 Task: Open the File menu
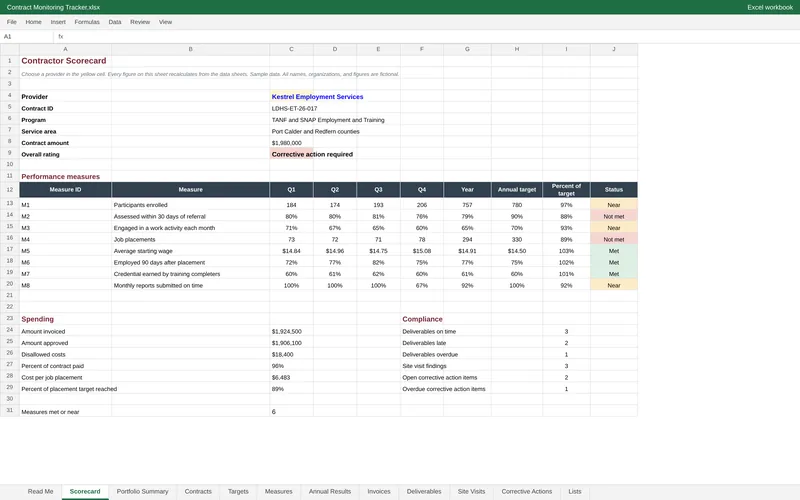point(12,22)
